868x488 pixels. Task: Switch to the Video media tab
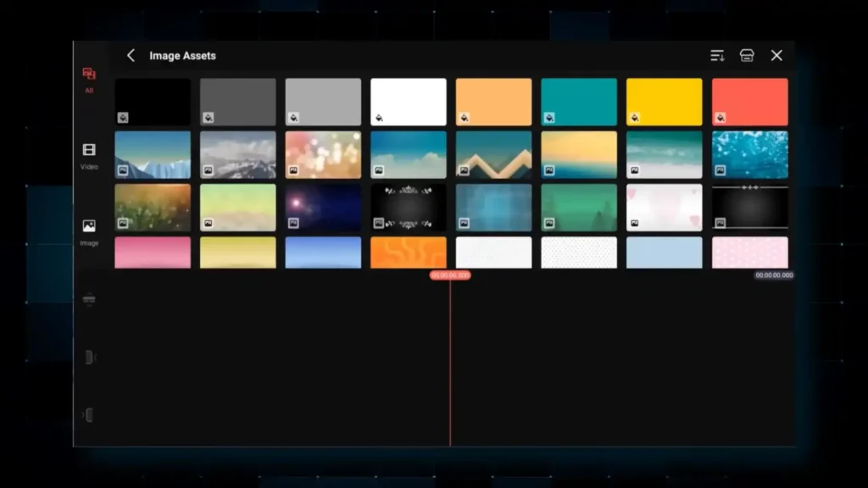click(89, 156)
